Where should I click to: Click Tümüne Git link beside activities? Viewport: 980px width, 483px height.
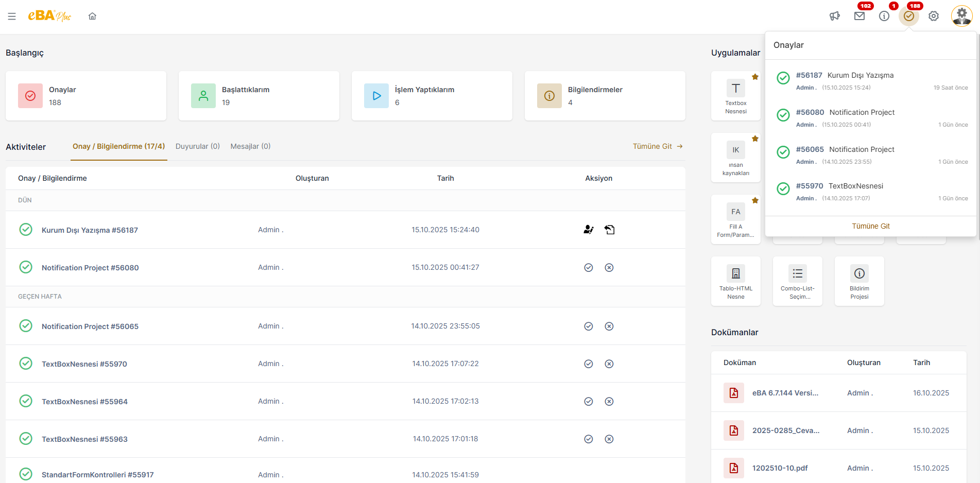tap(658, 146)
